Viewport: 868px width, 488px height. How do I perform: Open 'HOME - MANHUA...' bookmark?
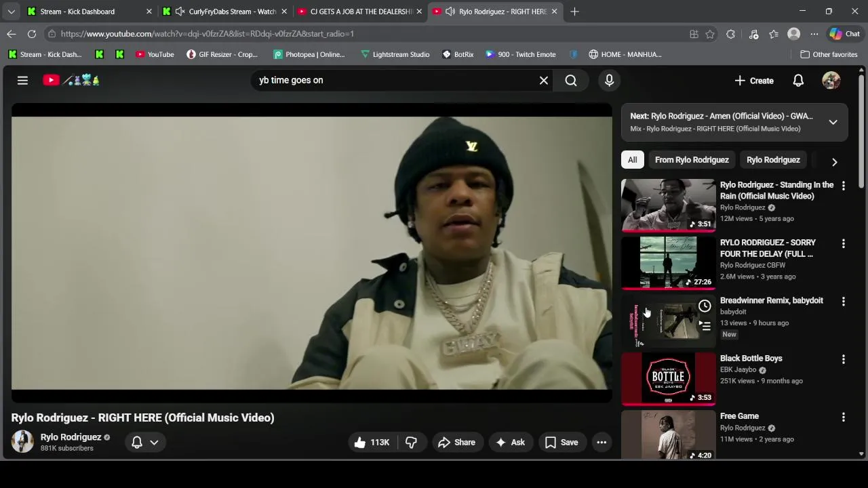(x=625, y=54)
